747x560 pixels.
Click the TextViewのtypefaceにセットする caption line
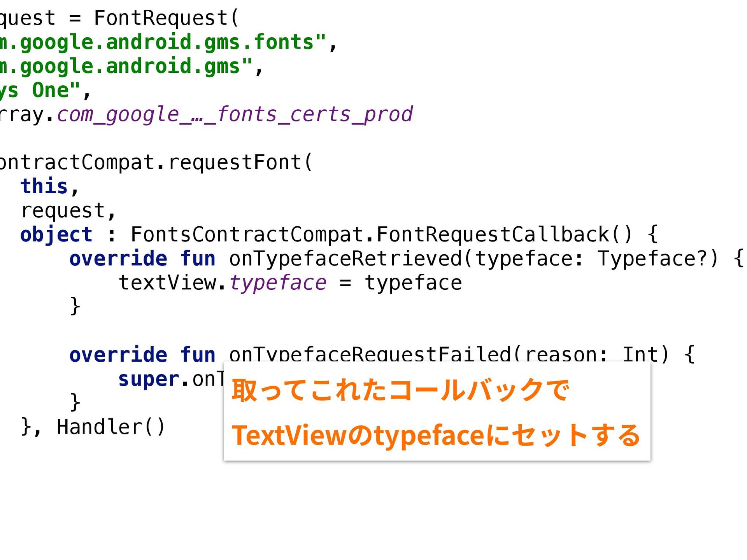click(x=436, y=435)
